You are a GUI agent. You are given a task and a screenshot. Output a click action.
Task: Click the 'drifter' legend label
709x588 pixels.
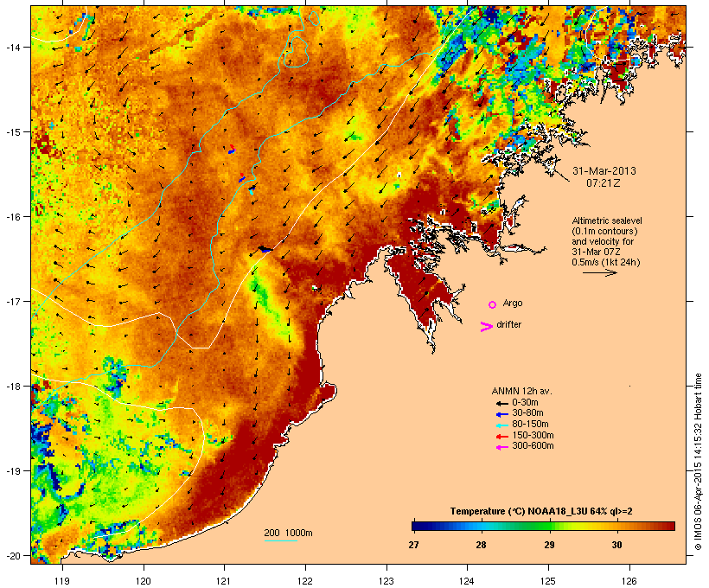pos(508,324)
